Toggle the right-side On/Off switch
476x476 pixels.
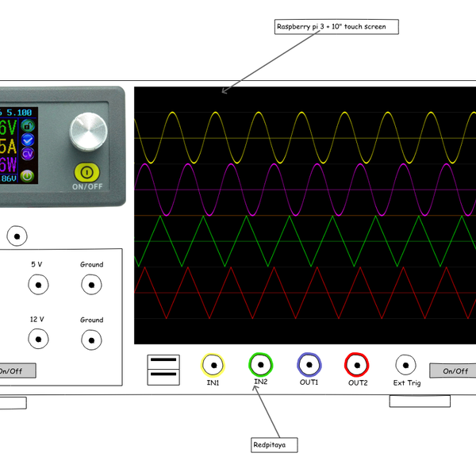[453, 370]
